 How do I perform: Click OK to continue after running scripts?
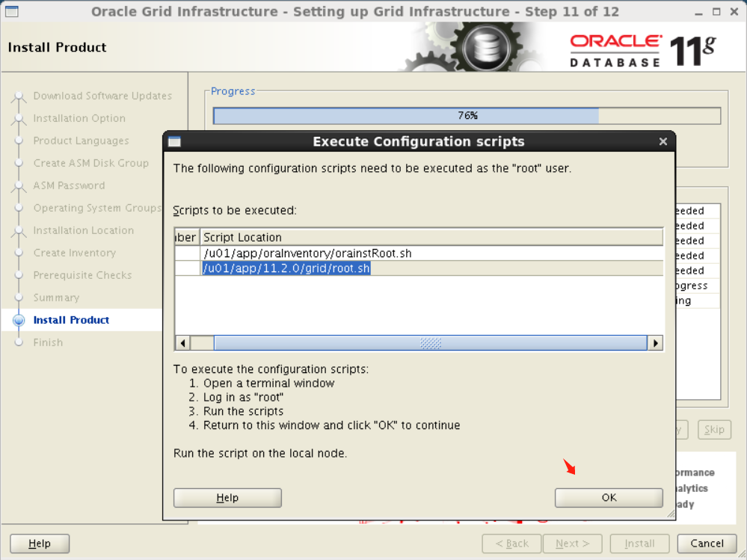pos(608,497)
